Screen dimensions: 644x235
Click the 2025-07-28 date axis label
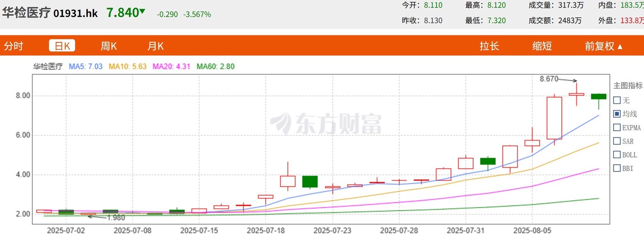point(399,230)
